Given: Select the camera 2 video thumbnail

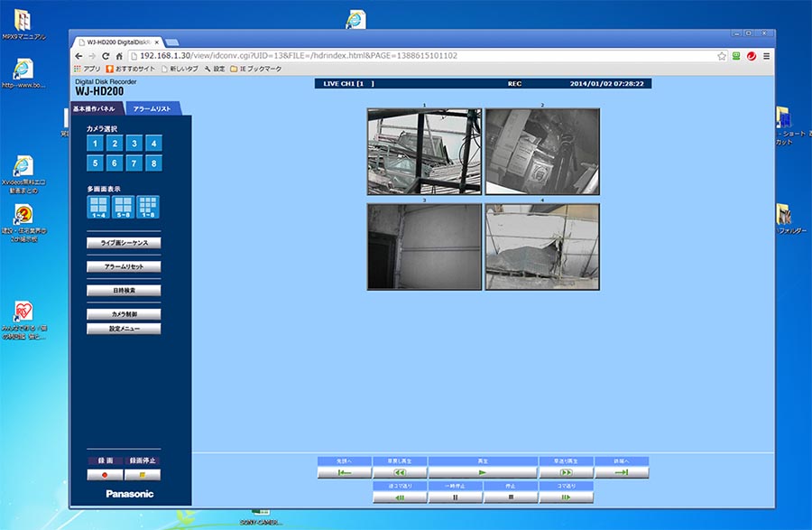Looking at the screenshot, I should (x=541, y=152).
